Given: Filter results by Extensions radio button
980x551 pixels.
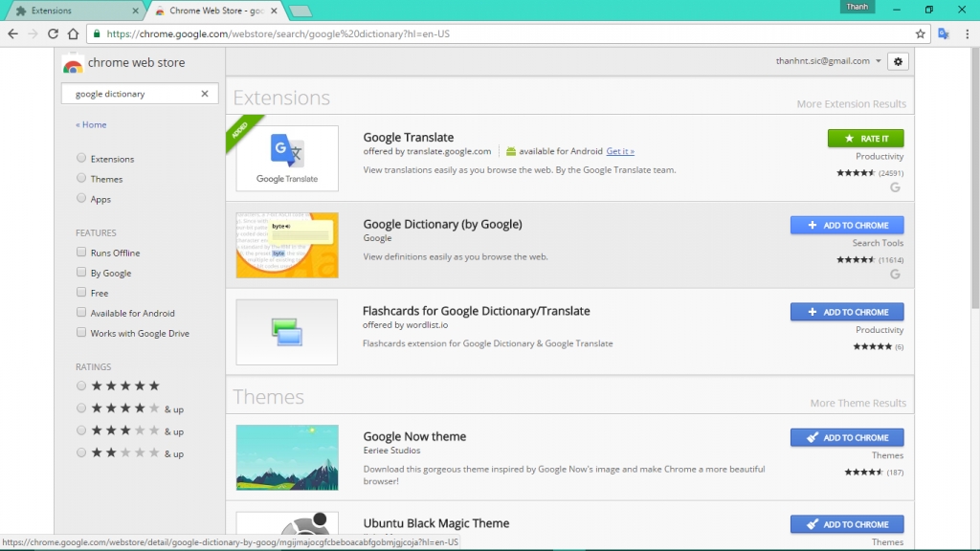Looking at the screenshot, I should [x=81, y=158].
